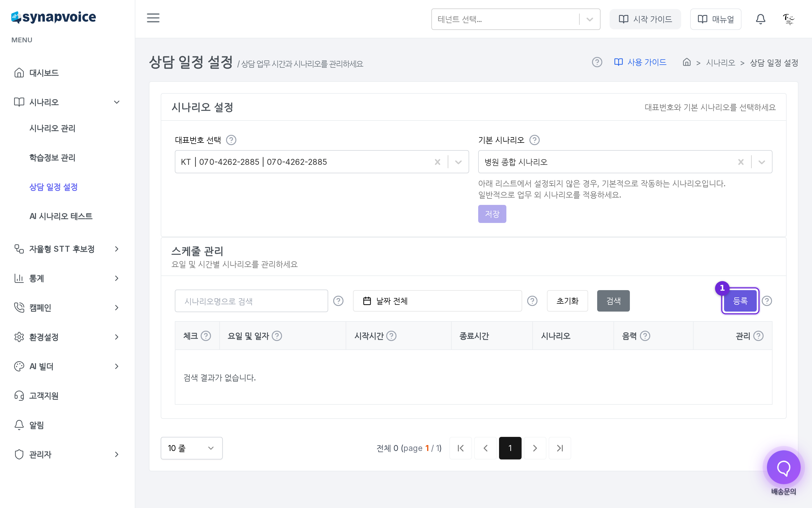Clear the 병원 종합 시나리오 selection
The width and height of the screenshot is (812, 508).
tap(741, 162)
